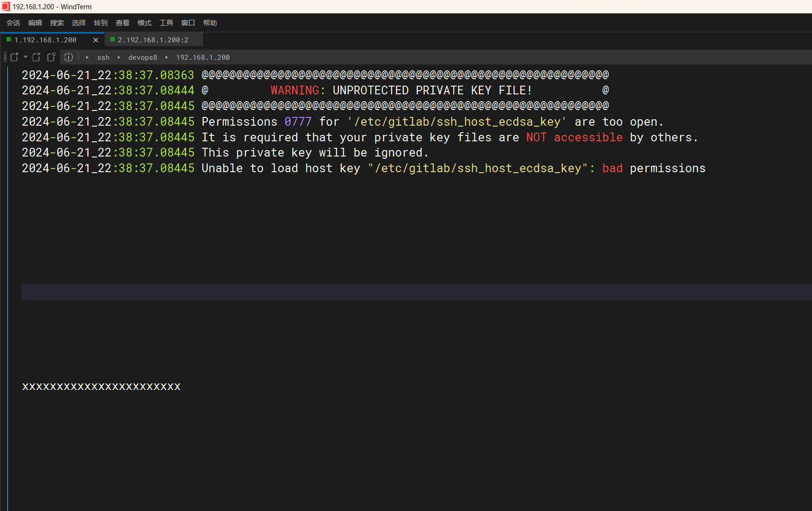Click the red WARNING: text

pos(298,90)
